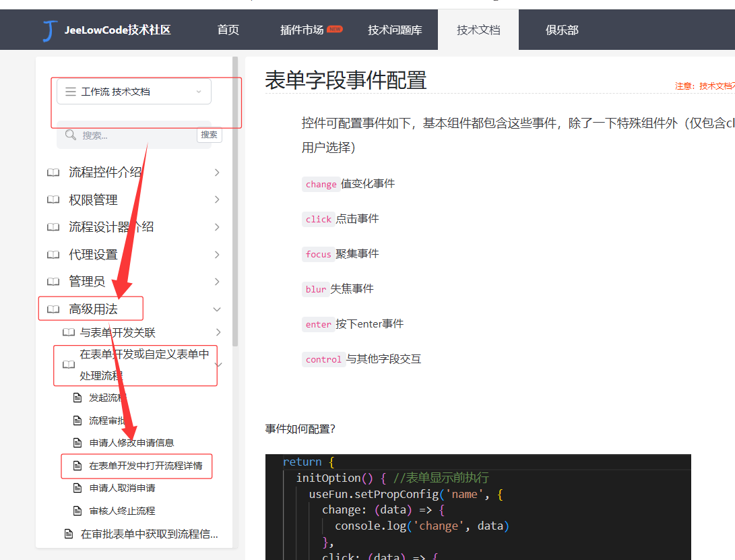The height and width of the screenshot is (560, 735).
Task: Open the 俱乐部 nav item
Action: point(562,30)
